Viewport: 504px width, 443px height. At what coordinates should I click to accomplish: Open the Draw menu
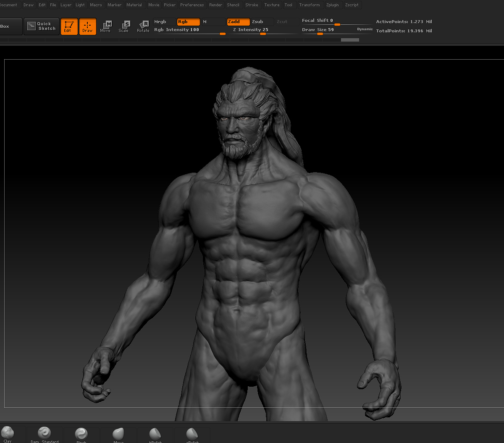point(29,5)
